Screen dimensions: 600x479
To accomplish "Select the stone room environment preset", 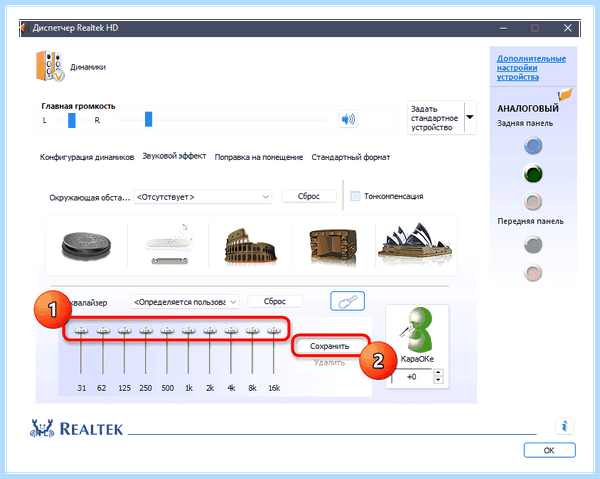I will (333, 247).
